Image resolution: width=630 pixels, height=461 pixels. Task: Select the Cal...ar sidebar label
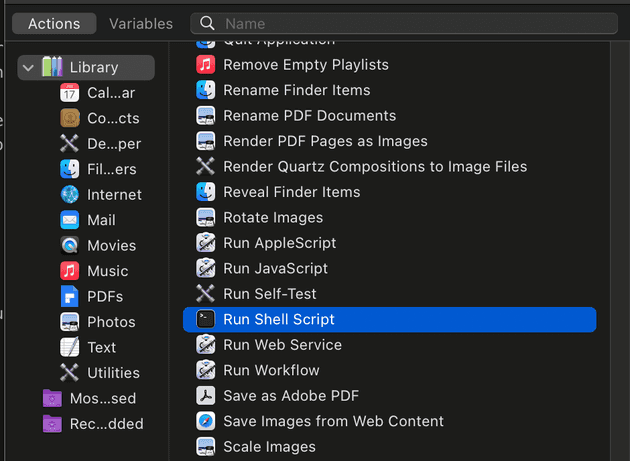point(111,93)
